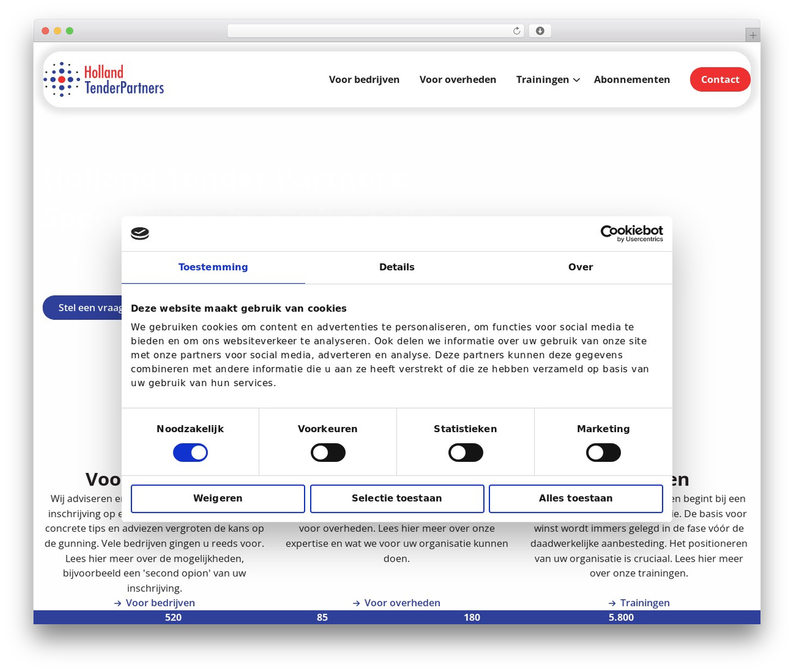Screen dimensions: 794x672
Task: Click the 85 statistic value
Action: click(322, 617)
